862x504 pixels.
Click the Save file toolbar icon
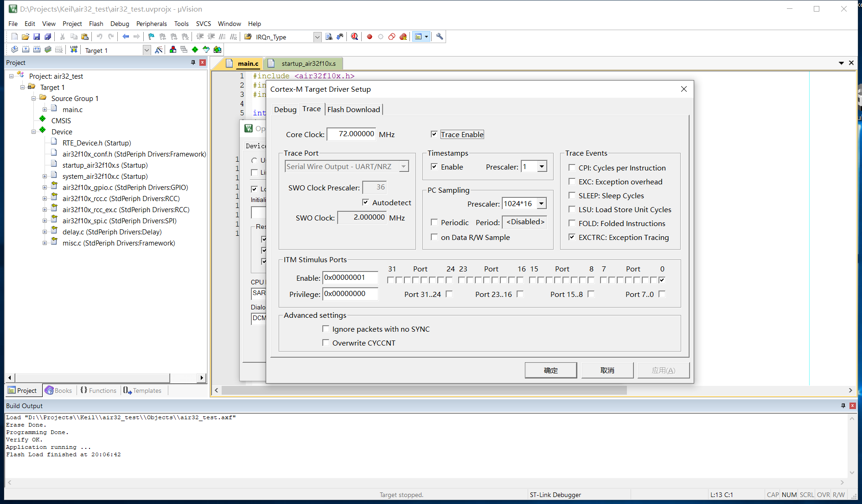click(37, 37)
